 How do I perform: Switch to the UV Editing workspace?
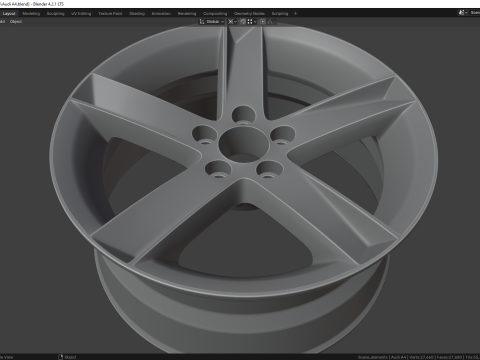click(x=81, y=14)
